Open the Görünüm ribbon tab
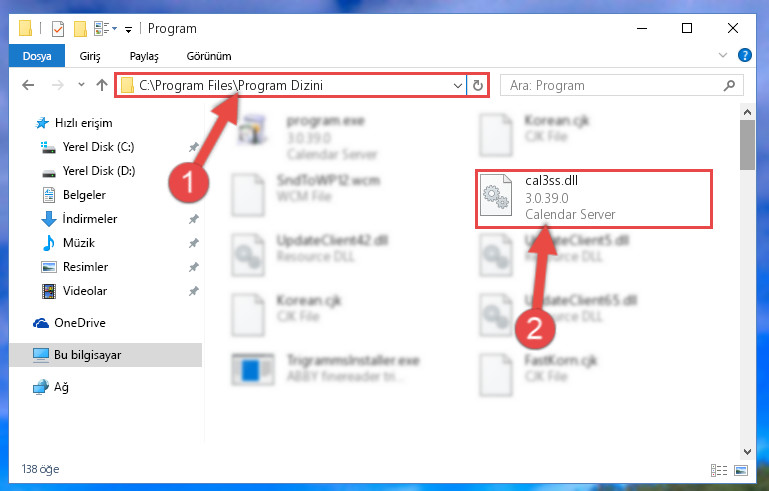 (209, 56)
